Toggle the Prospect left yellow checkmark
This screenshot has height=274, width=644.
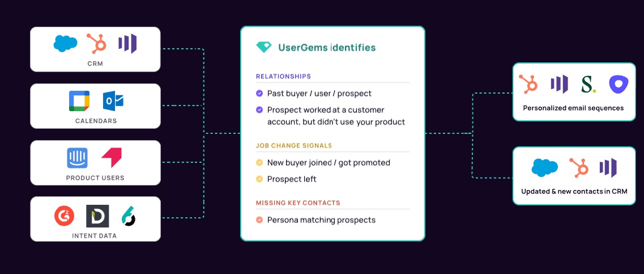click(x=259, y=179)
